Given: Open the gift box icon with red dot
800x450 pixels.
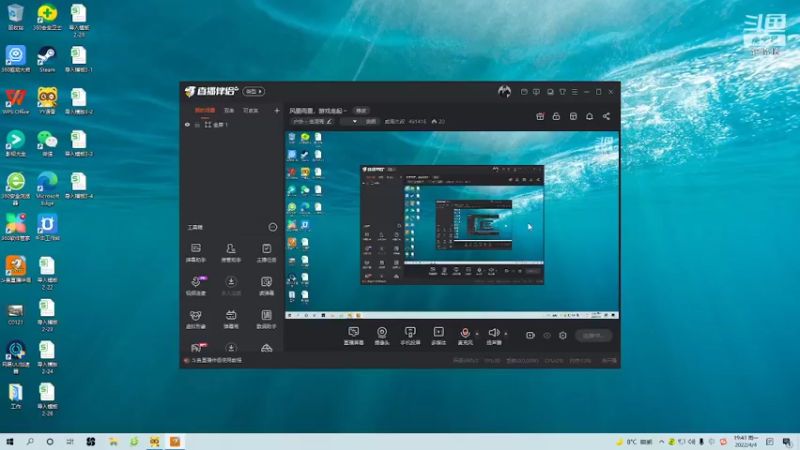Looking at the screenshot, I should [540, 116].
